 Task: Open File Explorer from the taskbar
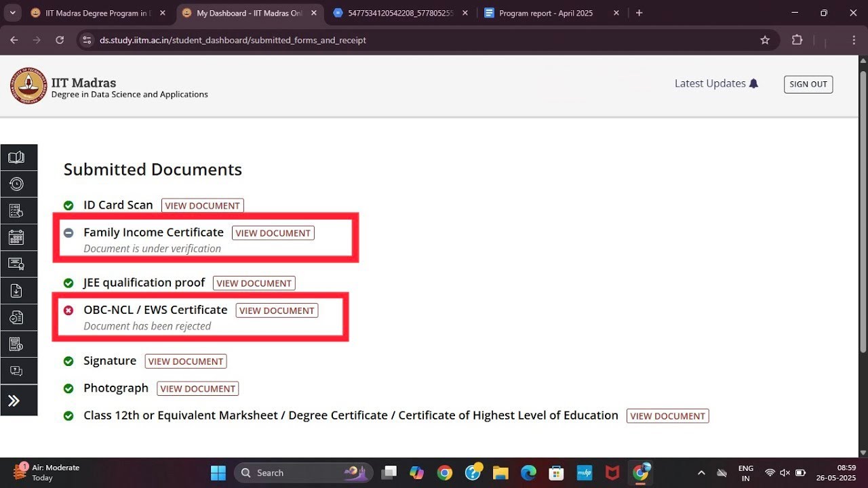click(x=500, y=472)
